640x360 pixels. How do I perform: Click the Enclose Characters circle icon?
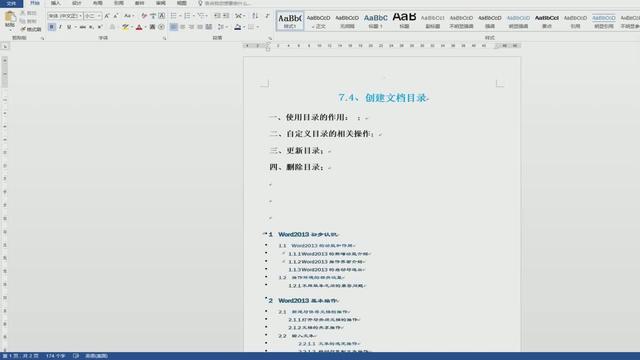point(161,27)
